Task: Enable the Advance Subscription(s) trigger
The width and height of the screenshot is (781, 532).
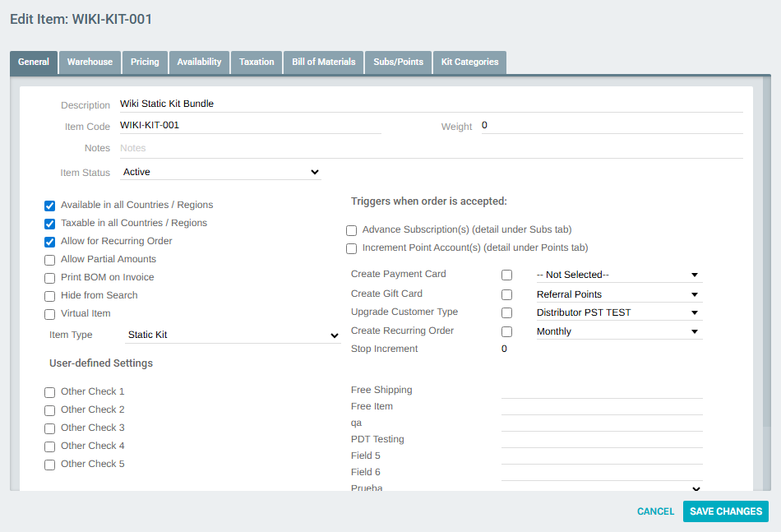Action: [351, 230]
